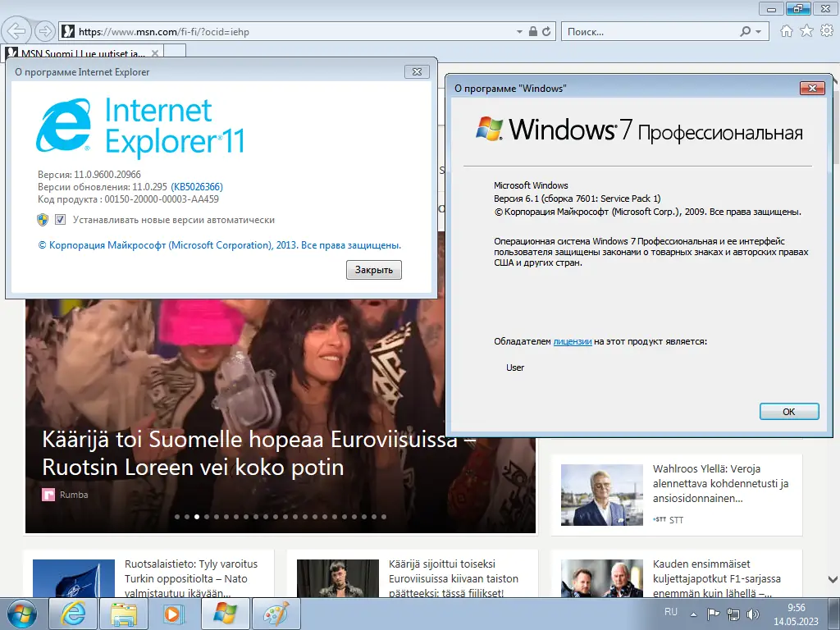840x630 pixels.
Task: Open Käärijä sijoittui toiseksi article
Action: (x=454, y=578)
